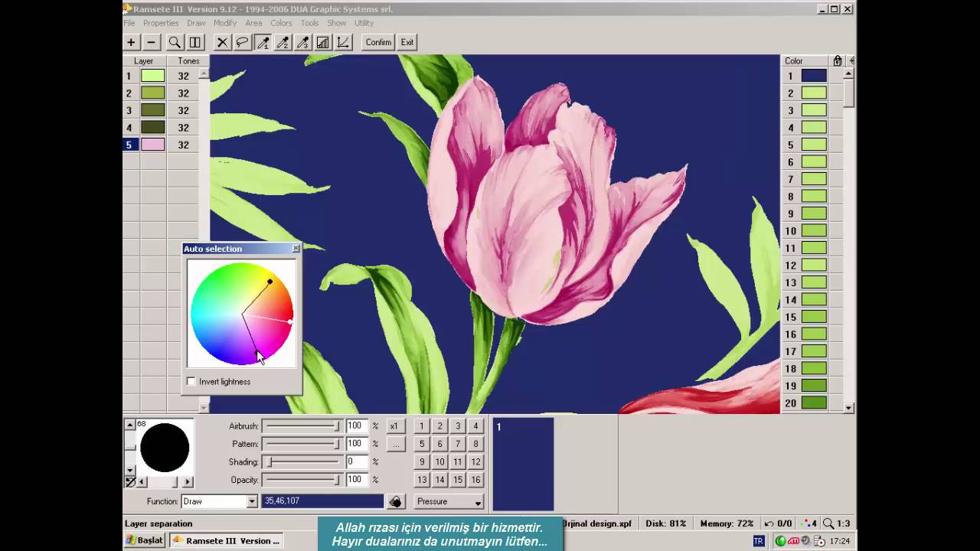Click the Airbrush slider
The width and height of the screenshot is (980, 551).
302,426
